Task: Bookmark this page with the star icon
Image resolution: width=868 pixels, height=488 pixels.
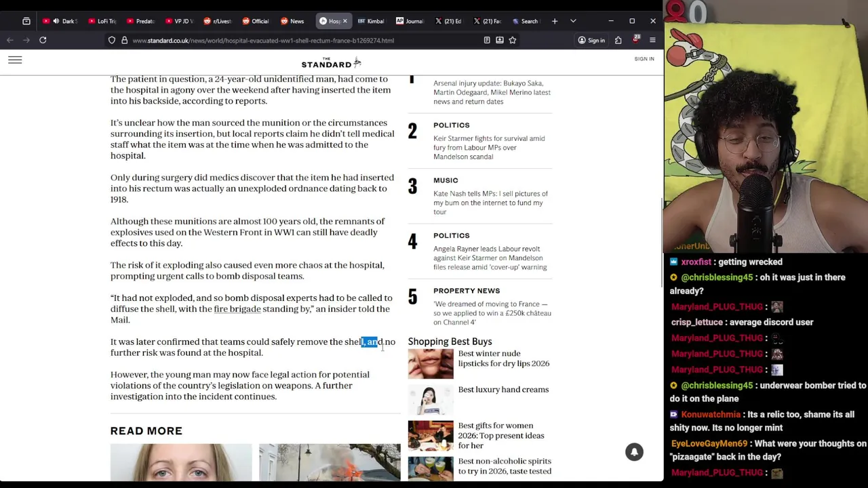Action: tap(513, 40)
